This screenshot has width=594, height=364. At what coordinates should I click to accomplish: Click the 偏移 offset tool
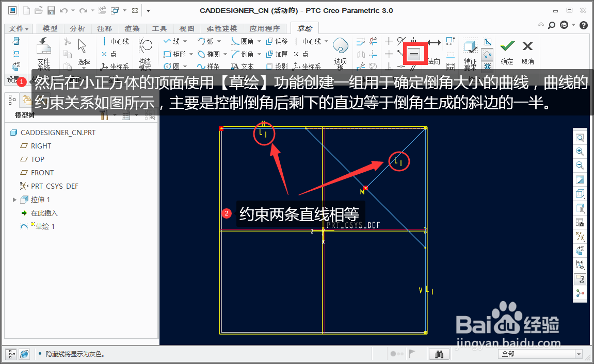pyautogui.click(x=277, y=41)
